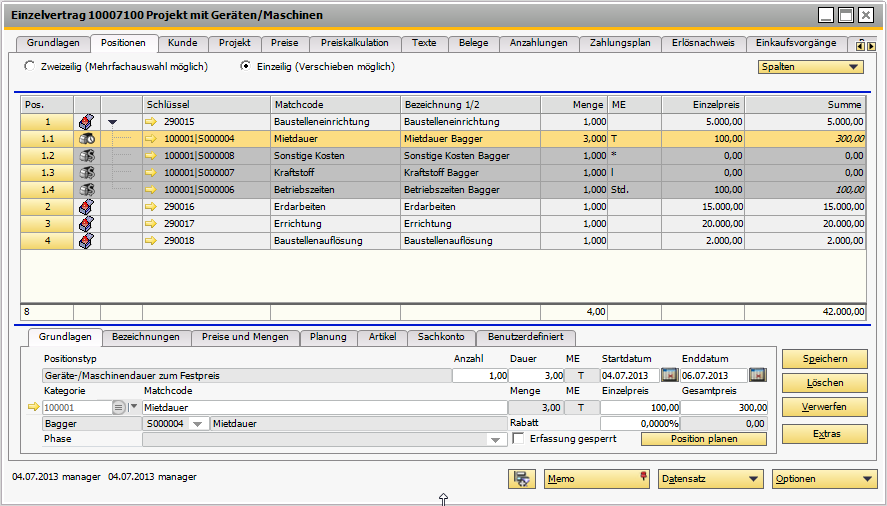Select the Einzeilig radio button
The height and width of the screenshot is (506, 887).
(246, 67)
